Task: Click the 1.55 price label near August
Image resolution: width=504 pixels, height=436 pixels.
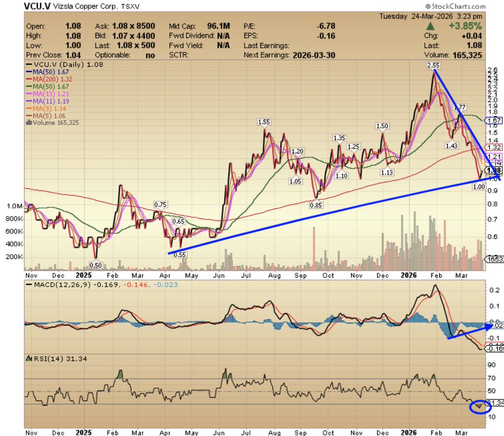Action: tap(264, 122)
